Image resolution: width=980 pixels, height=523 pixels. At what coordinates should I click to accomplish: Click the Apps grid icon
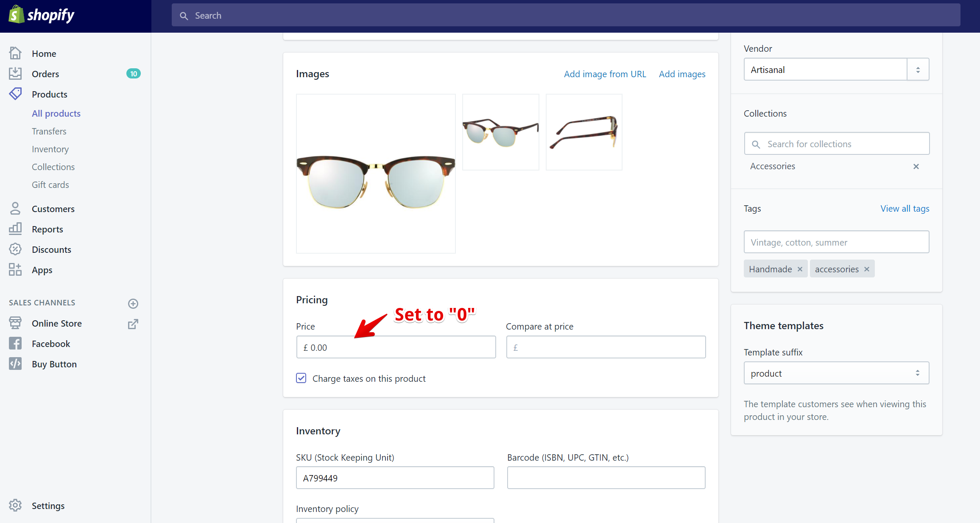point(15,270)
